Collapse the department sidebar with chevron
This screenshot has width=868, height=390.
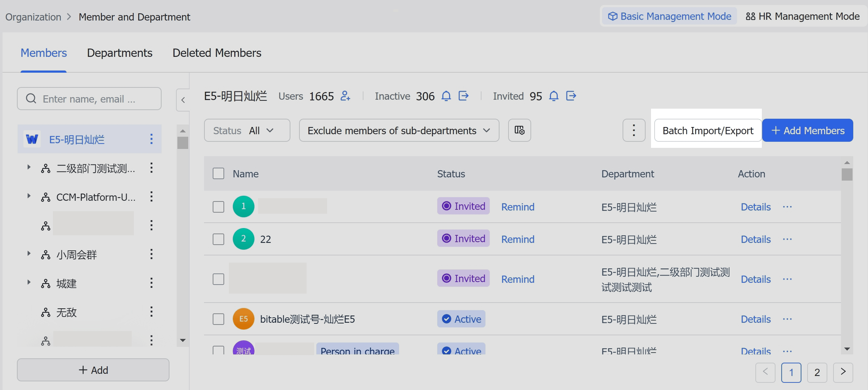(183, 100)
